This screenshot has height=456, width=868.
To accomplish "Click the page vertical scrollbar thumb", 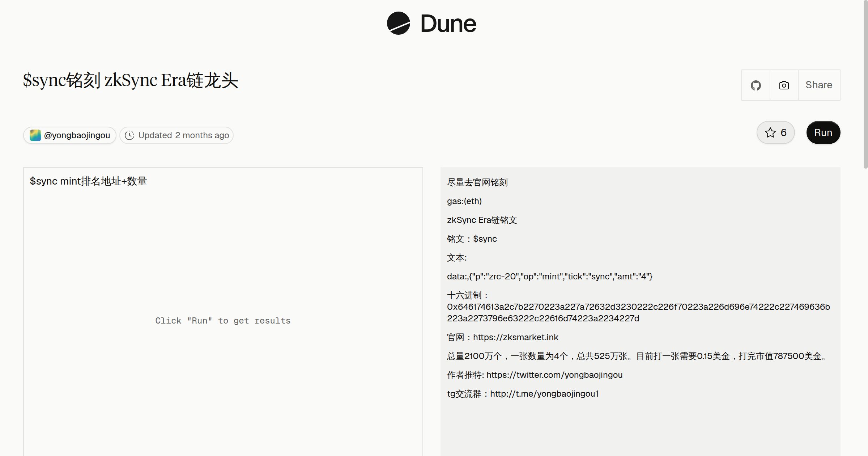I will point(865,84).
